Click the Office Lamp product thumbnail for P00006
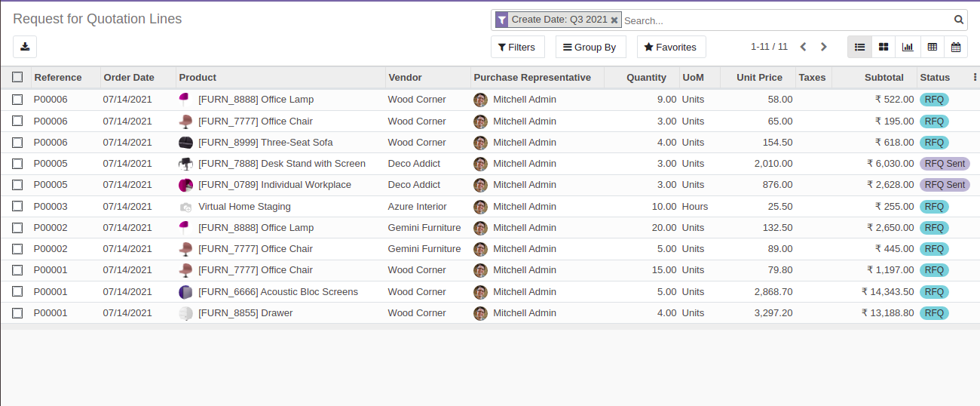The height and width of the screenshot is (406, 980). tap(185, 99)
